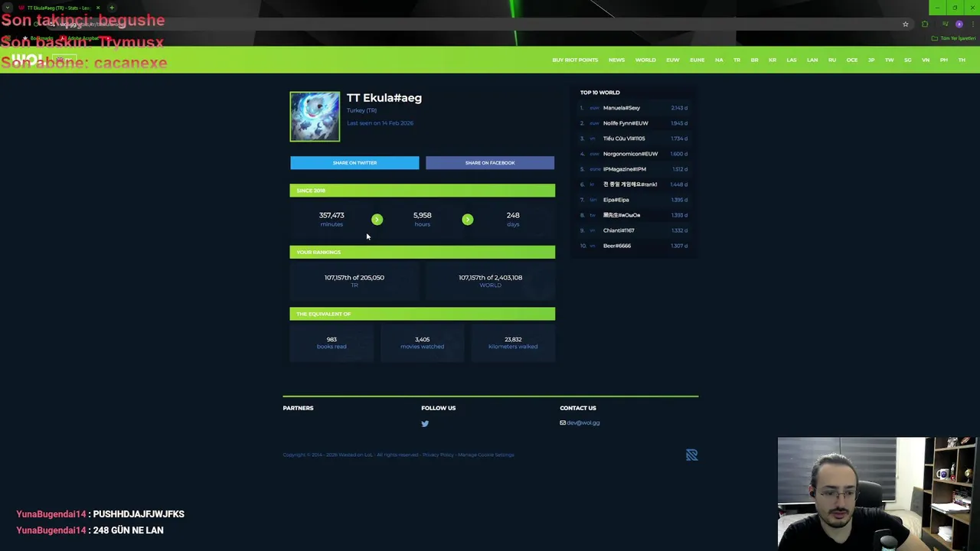The height and width of the screenshot is (551, 980).
Task: Click the 3,405 movies watched stat
Action: tap(422, 343)
